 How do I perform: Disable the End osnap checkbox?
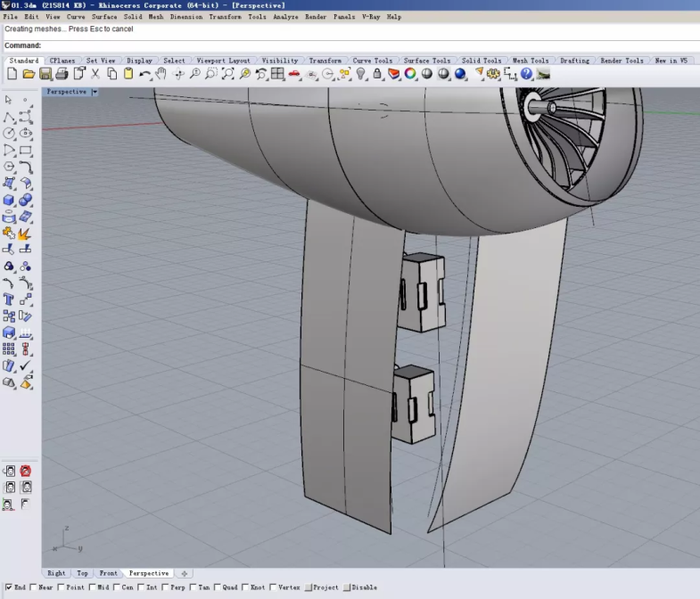pyautogui.click(x=9, y=587)
